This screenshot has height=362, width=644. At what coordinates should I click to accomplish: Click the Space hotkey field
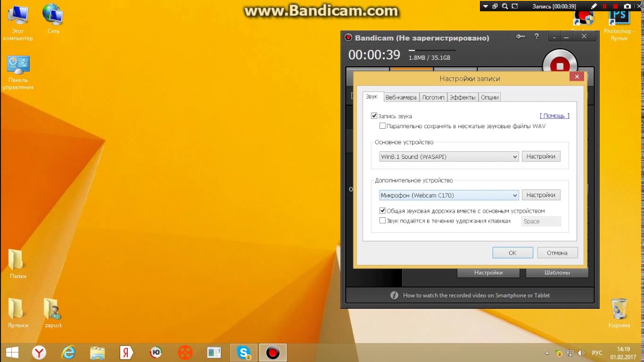pos(541,221)
